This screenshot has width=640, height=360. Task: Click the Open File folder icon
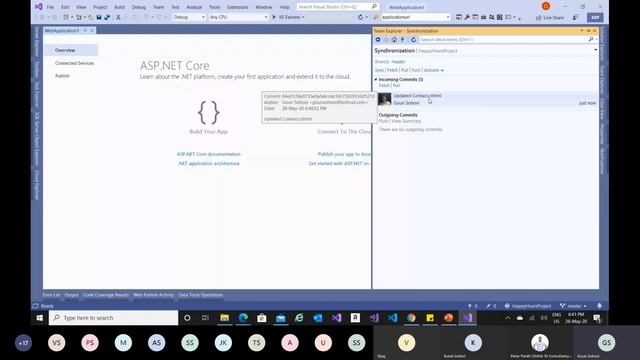click(91, 17)
